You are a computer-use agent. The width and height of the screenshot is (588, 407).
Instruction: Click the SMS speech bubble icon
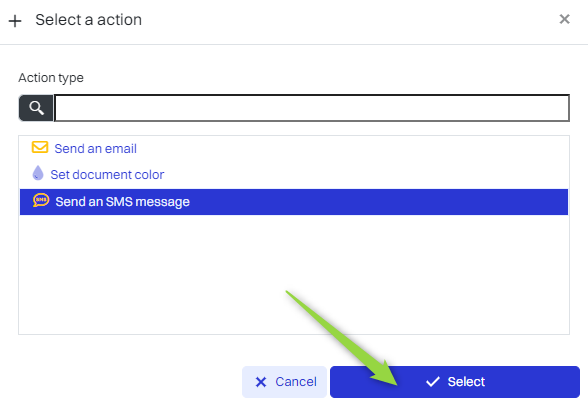(41, 200)
